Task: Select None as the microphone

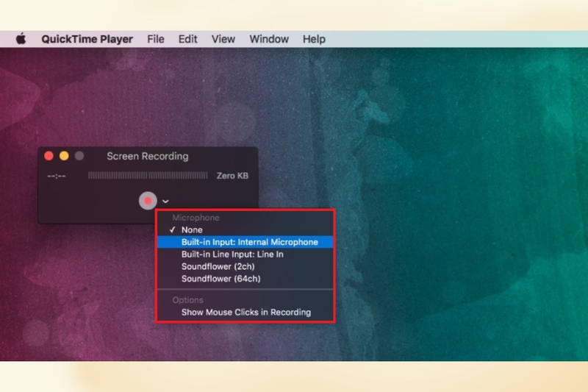Action: 245,229
